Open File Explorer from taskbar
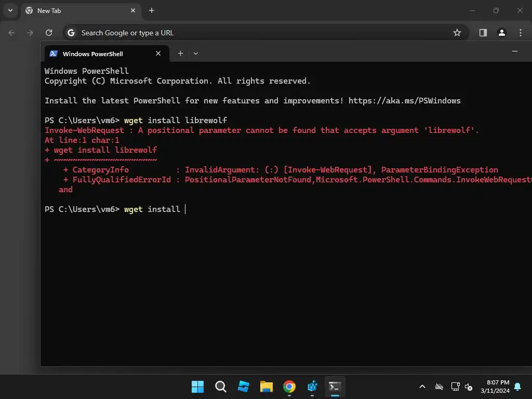 point(267,387)
